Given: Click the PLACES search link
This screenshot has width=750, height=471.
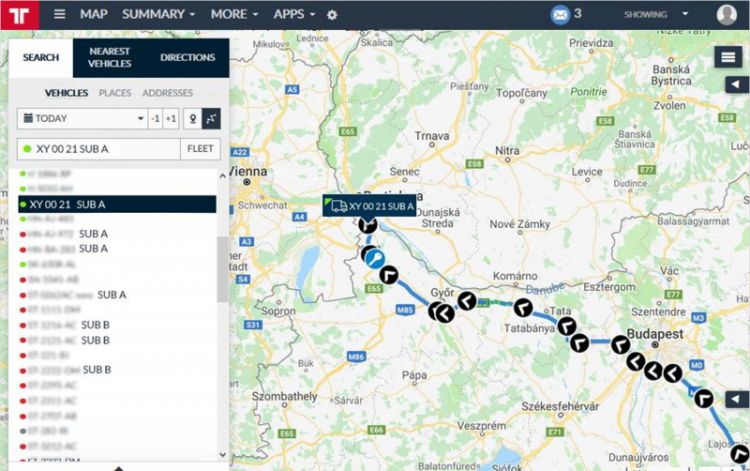Looking at the screenshot, I should coord(114,93).
